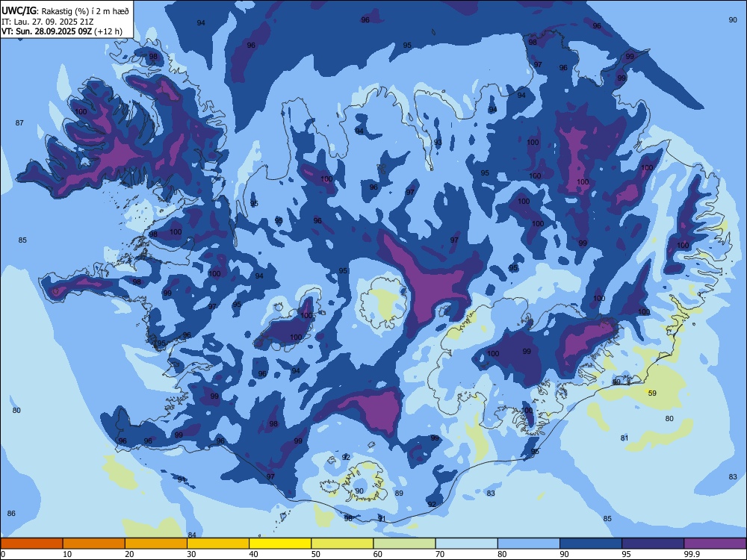The width and height of the screenshot is (747, 560).
Task: Choose the amber 30–40 legend color band
Action: click(x=218, y=544)
